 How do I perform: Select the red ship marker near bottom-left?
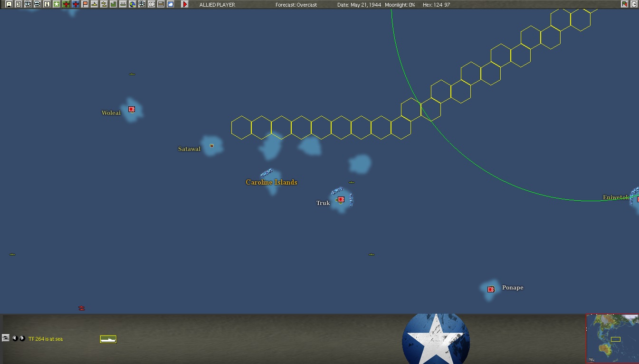(82, 308)
